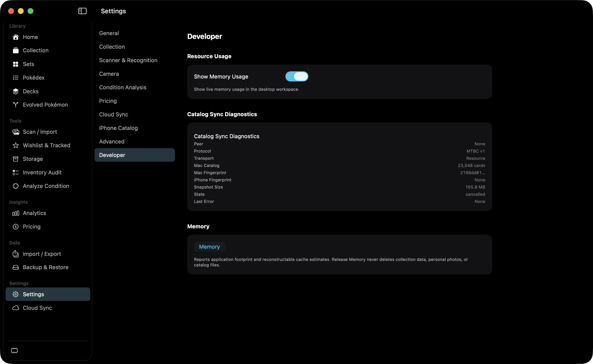Click the State value cancelled
The width and height of the screenshot is (593, 364).
tap(475, 194)
